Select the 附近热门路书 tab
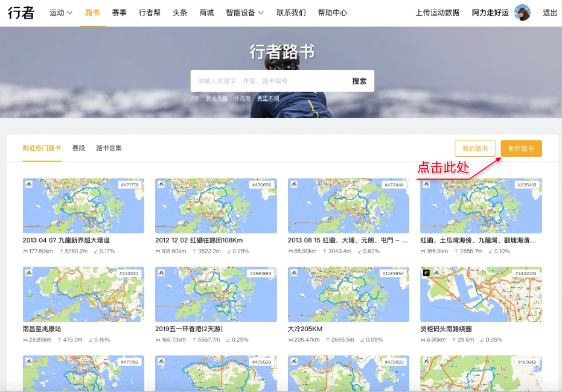The height and width of the screenshot is (392, 562). coord(42,148)
